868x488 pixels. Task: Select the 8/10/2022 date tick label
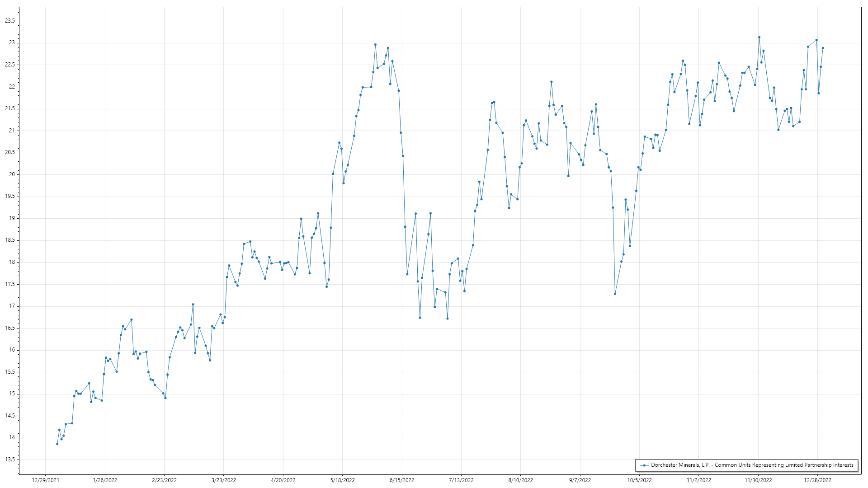pos(520,480)
